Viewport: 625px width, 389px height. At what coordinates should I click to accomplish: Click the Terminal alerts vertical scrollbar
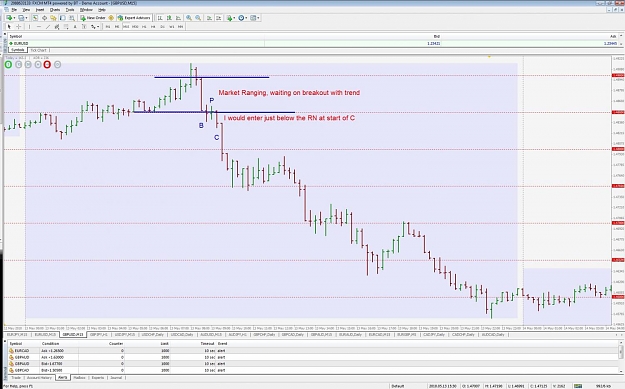[x=621, y=358]
